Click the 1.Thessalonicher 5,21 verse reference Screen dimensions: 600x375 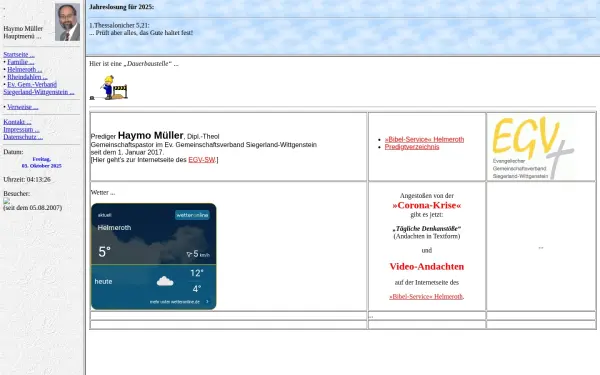coord(119,25)
